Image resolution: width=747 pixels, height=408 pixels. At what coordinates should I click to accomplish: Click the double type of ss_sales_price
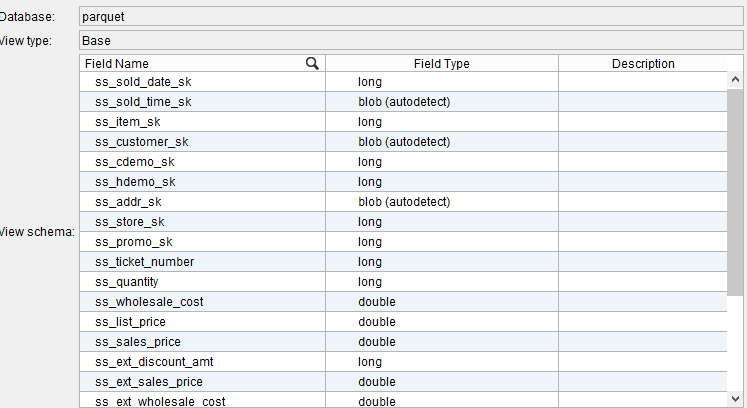tap(377, 342)
